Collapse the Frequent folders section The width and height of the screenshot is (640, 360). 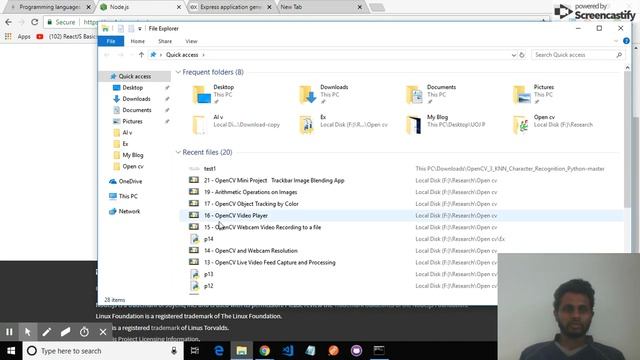pyautogui.click(x=178, y=72)
